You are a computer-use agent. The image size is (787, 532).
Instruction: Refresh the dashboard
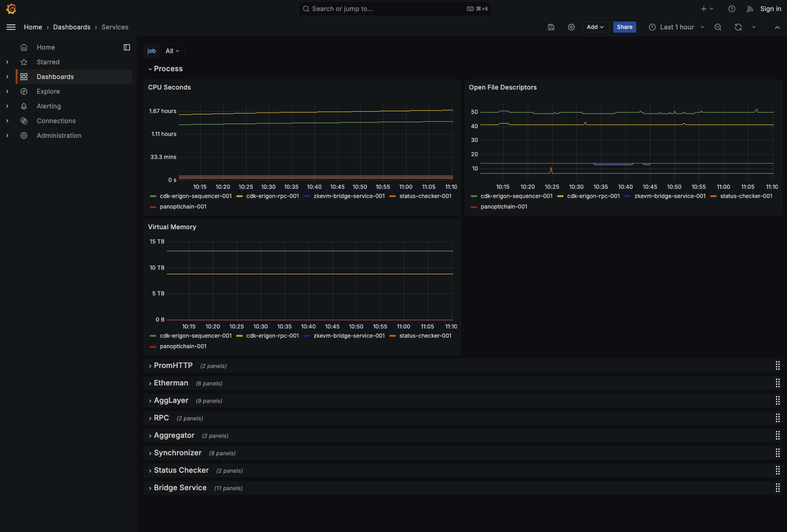tap(738, 27)
